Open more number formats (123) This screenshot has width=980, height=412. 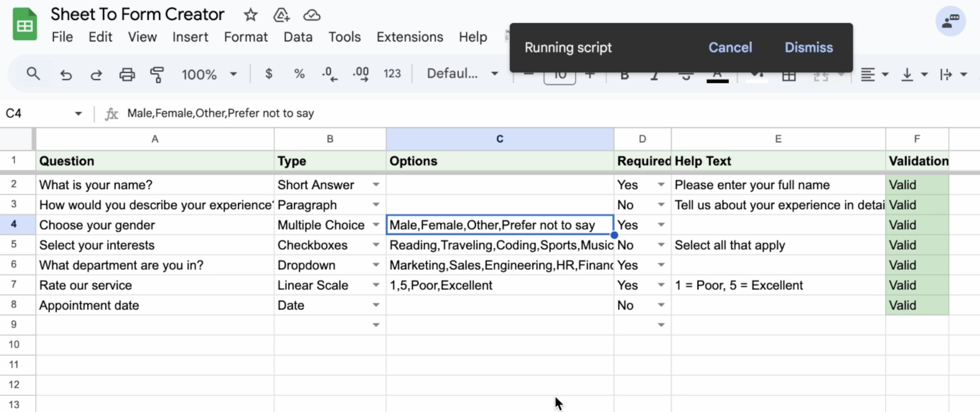[x=392, y=74]
